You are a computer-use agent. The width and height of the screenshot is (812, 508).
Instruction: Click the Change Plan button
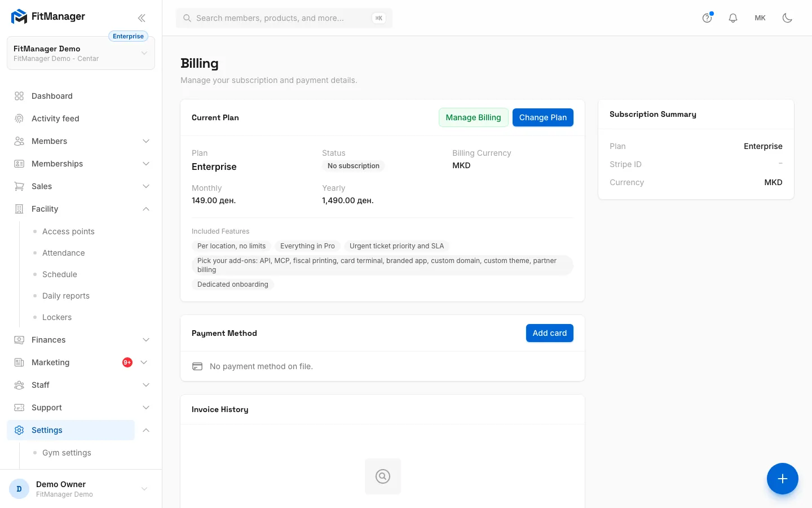tap(543, 117)
